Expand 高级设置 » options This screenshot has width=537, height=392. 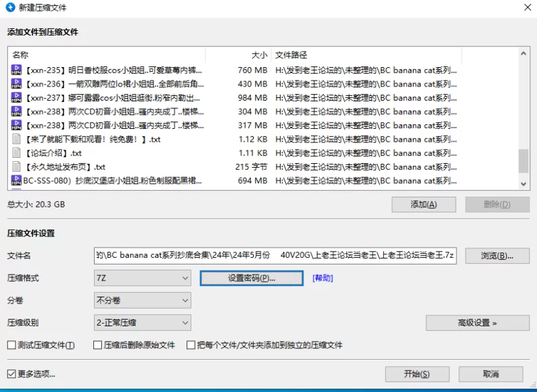[477, 323]
